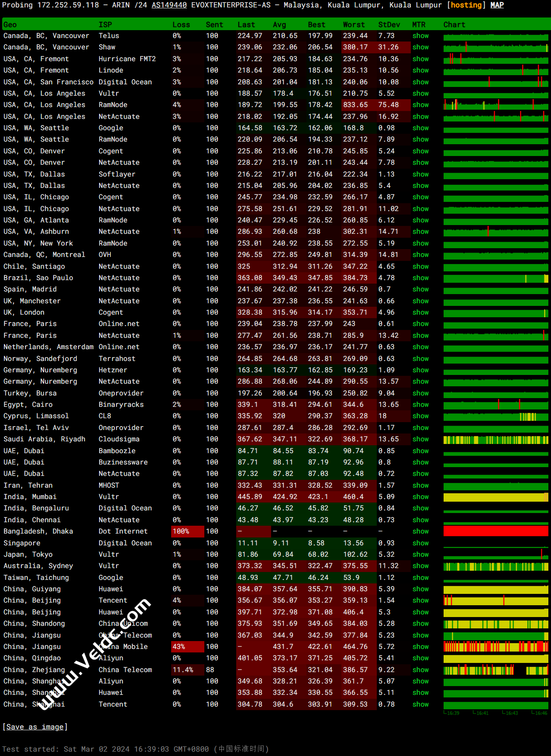Click the Save as image link

[35, 727]
